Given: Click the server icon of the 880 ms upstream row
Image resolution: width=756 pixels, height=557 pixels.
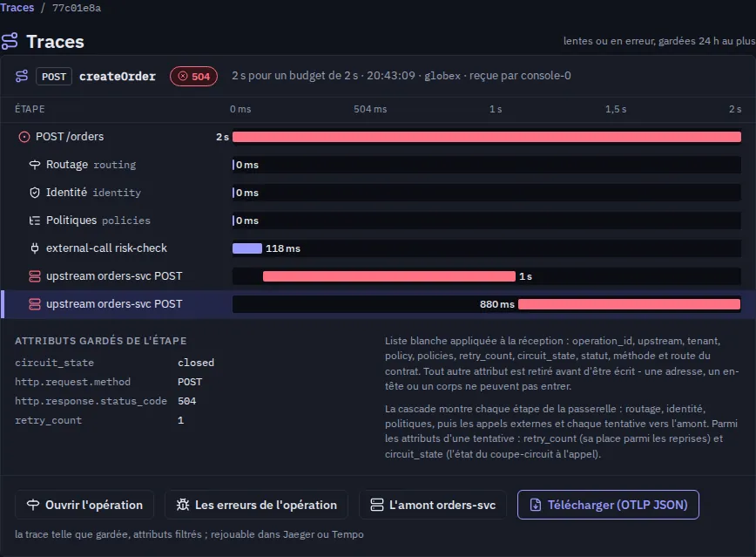Looking at the screenshot, I should [35, 304].
